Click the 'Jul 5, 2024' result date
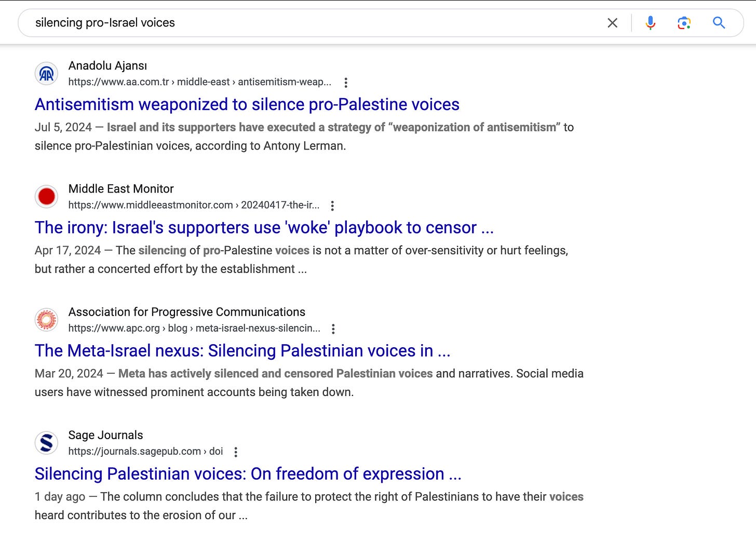Image resolution: width=756 pixels, height=545 pixels. pos(63,127)
